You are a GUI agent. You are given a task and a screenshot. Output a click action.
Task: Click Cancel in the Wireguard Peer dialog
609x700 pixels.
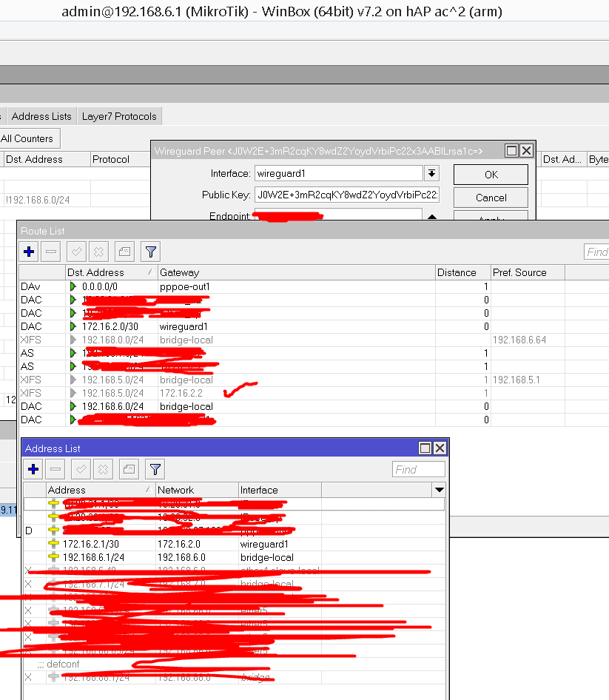click(x=491, y=198)
